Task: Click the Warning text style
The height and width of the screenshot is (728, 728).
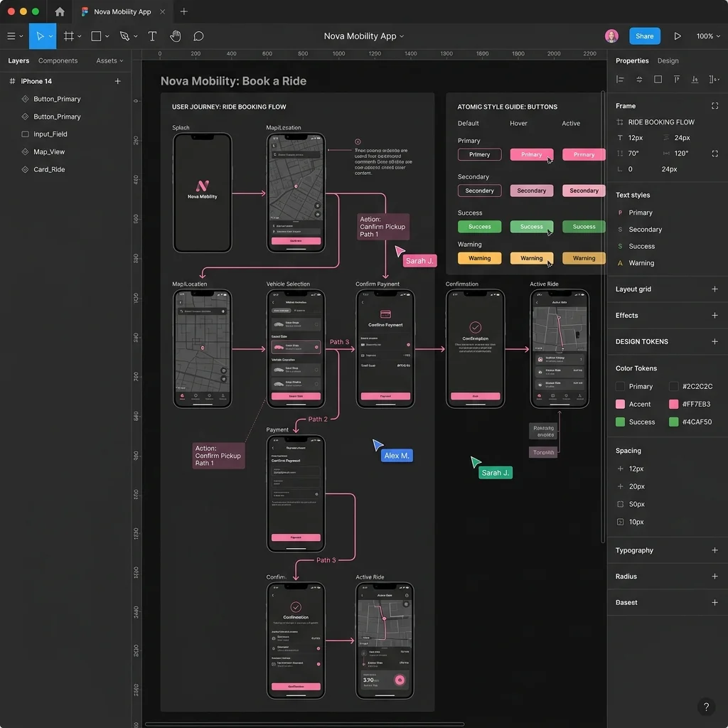Action: tap(641, 263)
